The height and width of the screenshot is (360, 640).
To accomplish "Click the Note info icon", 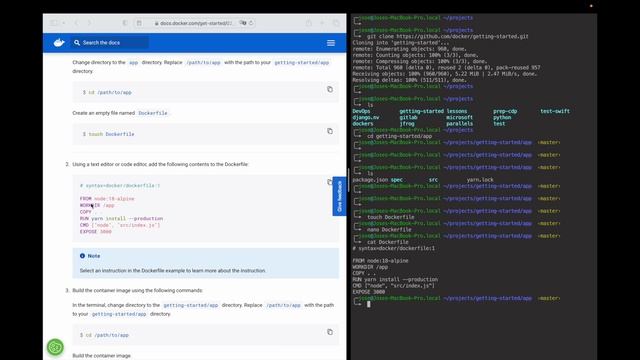I will (82, 256).
